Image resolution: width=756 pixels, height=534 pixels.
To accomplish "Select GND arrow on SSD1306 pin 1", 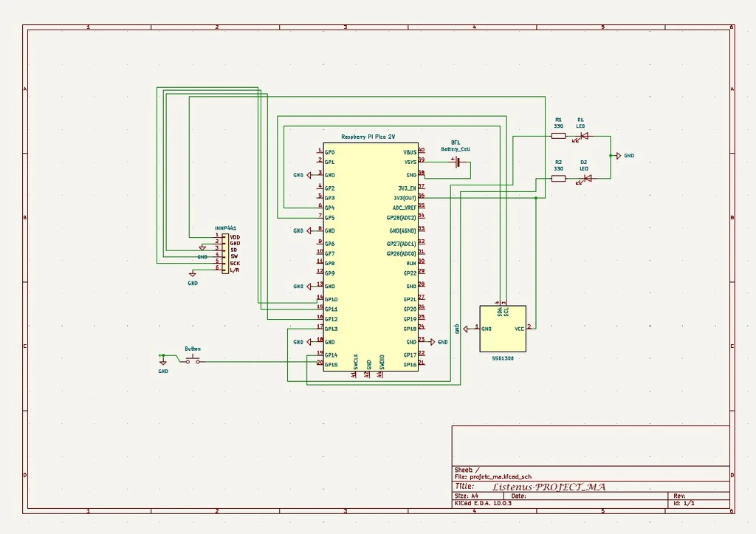I will tap(466, 329).
